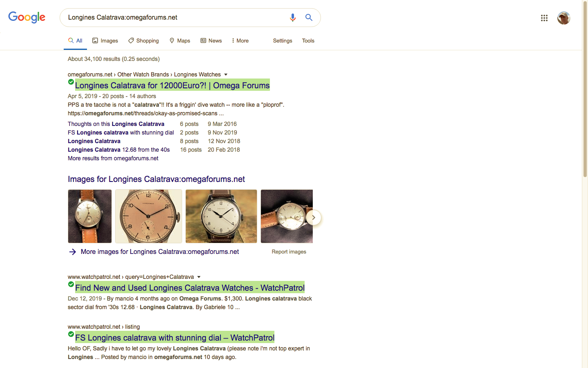The width and height of the screenshot is (588, 368).
Task: Open Images for Longines Calatrava heading
Action: (156, 179)
